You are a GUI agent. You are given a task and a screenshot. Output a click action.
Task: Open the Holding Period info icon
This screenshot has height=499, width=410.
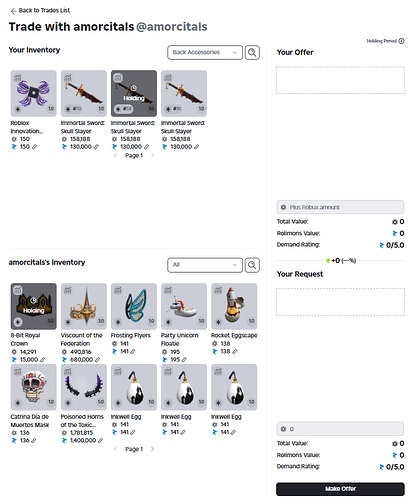pos(401,41)
